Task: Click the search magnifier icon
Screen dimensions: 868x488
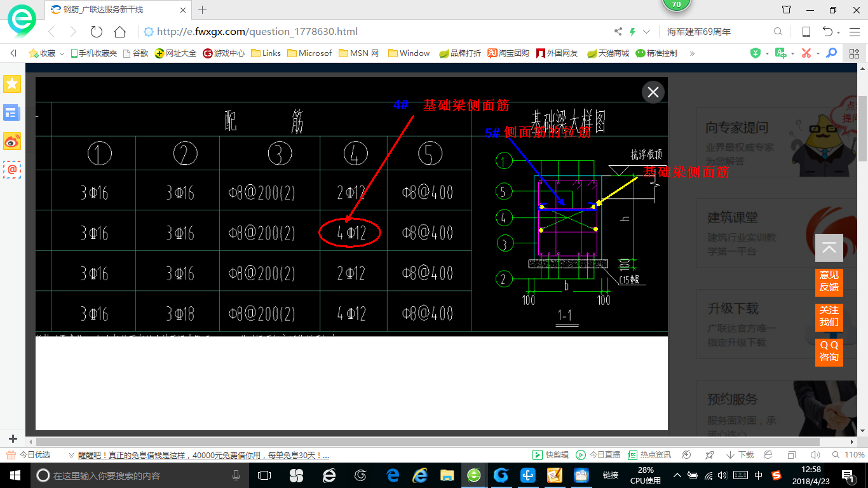Action: click(x=778, y=32)
